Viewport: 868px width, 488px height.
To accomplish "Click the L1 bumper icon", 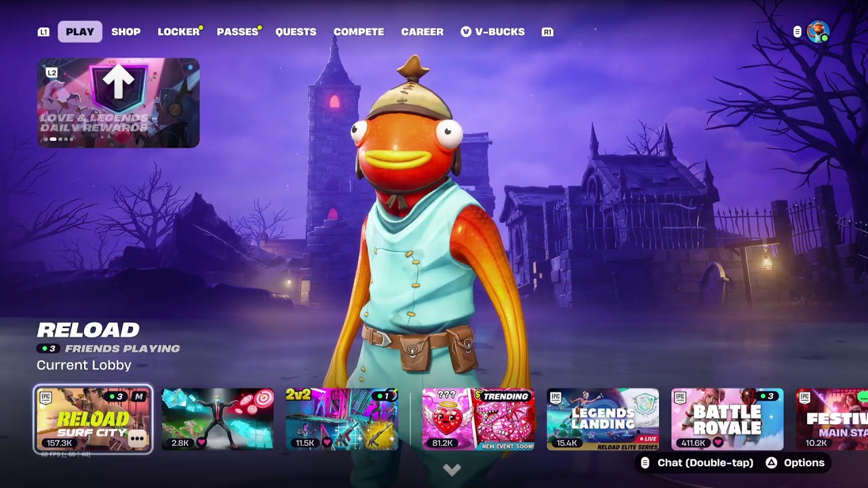I will point(43,32).
